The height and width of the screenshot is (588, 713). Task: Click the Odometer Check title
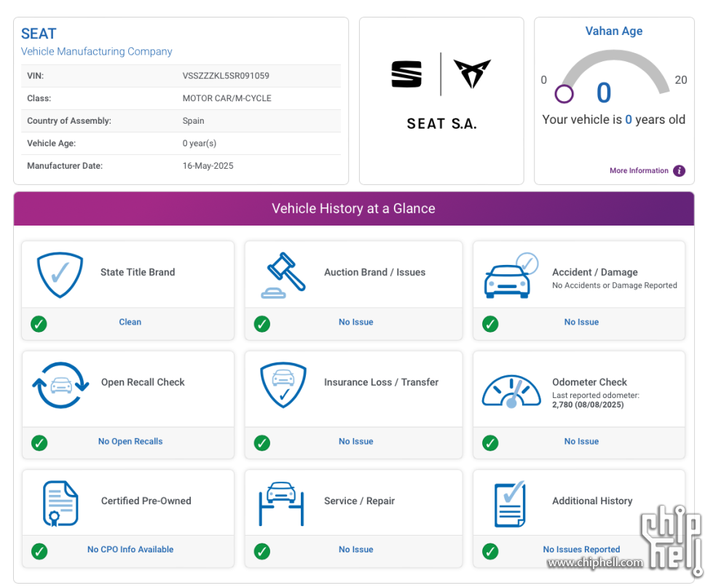(589, 382)
